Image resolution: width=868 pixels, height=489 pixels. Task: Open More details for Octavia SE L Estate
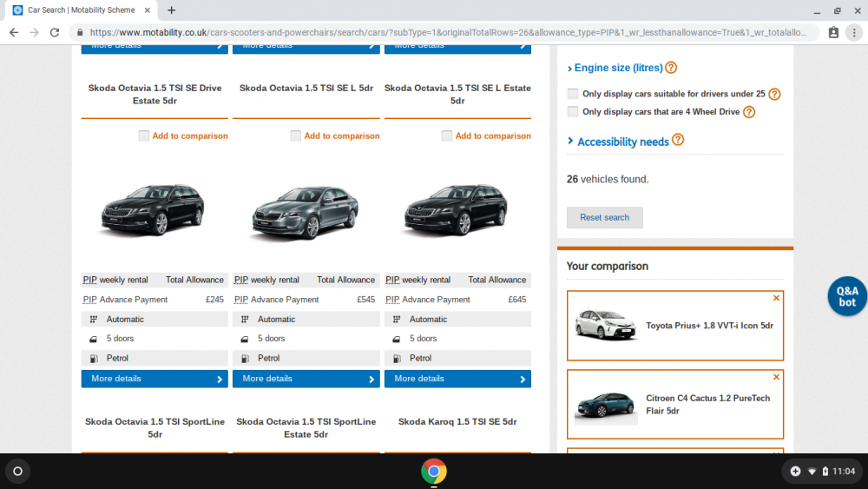pos(457,379)
